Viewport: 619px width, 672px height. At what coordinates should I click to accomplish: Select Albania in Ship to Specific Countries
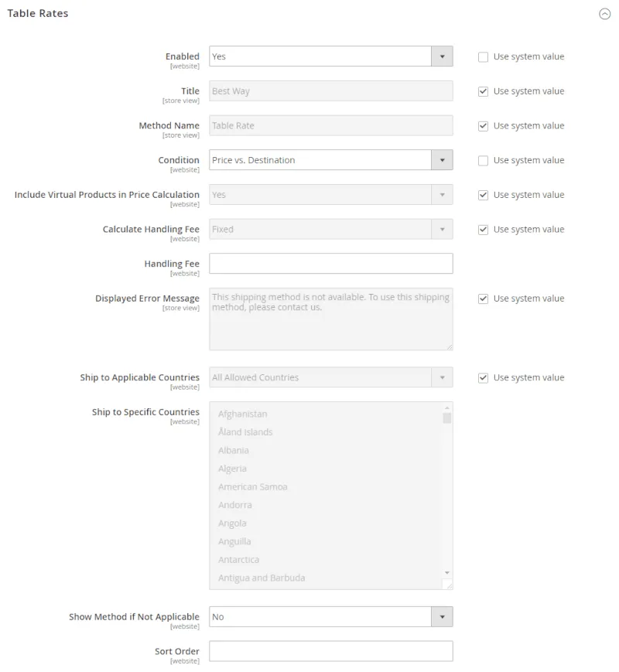(309, 450)
